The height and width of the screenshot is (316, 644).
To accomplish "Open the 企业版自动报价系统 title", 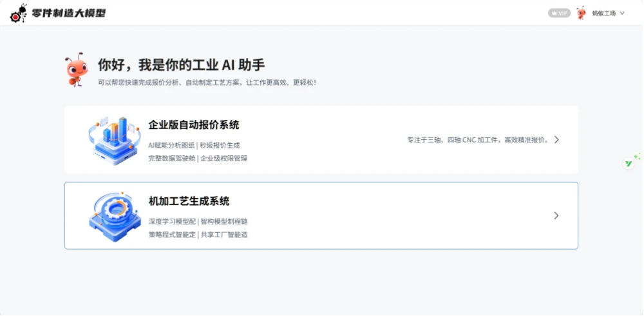I will (193, 125).
